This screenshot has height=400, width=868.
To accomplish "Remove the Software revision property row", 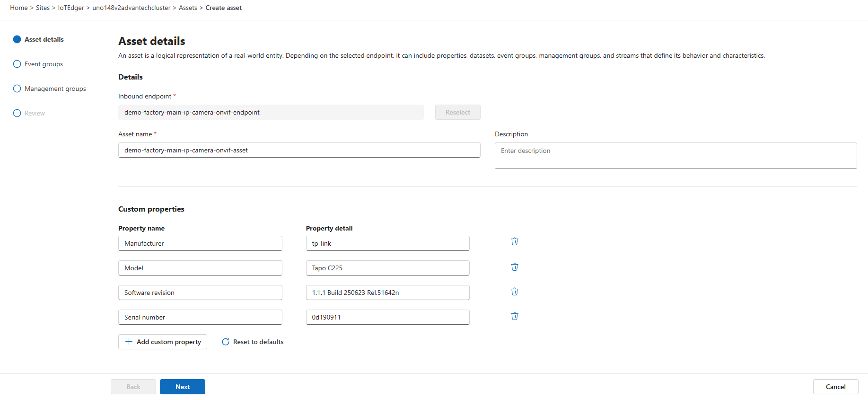I will pos(515,292).
